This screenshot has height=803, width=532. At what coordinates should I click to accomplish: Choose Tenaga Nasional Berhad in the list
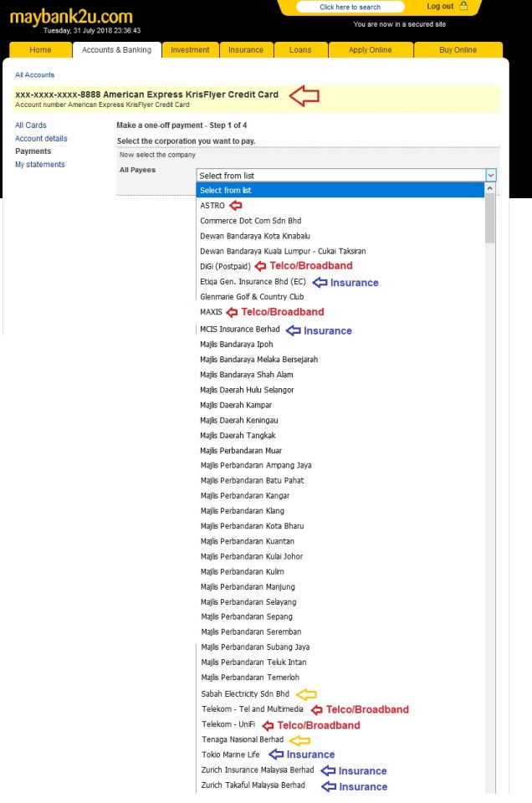(x=242, y=739)
